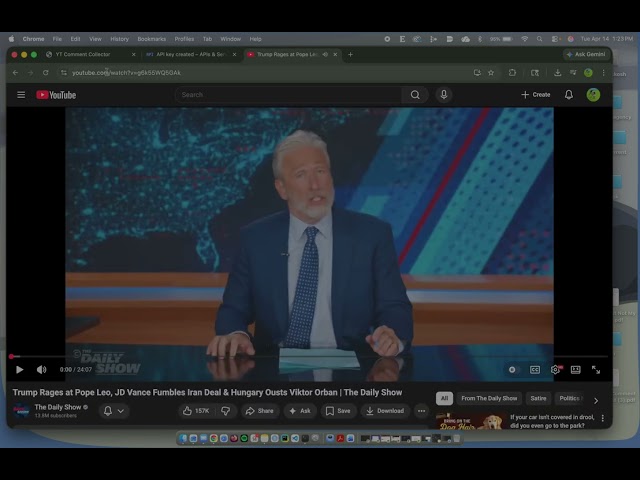Select the All filter chip
This screenshot has height=480, width=640.
point(444,398)
